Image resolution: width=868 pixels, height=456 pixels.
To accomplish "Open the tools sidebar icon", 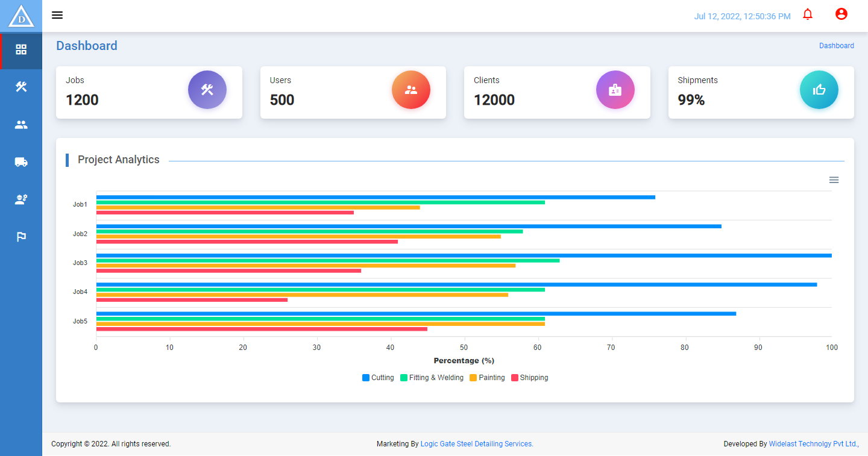I will pyautogui.click(x=21, y=87).
